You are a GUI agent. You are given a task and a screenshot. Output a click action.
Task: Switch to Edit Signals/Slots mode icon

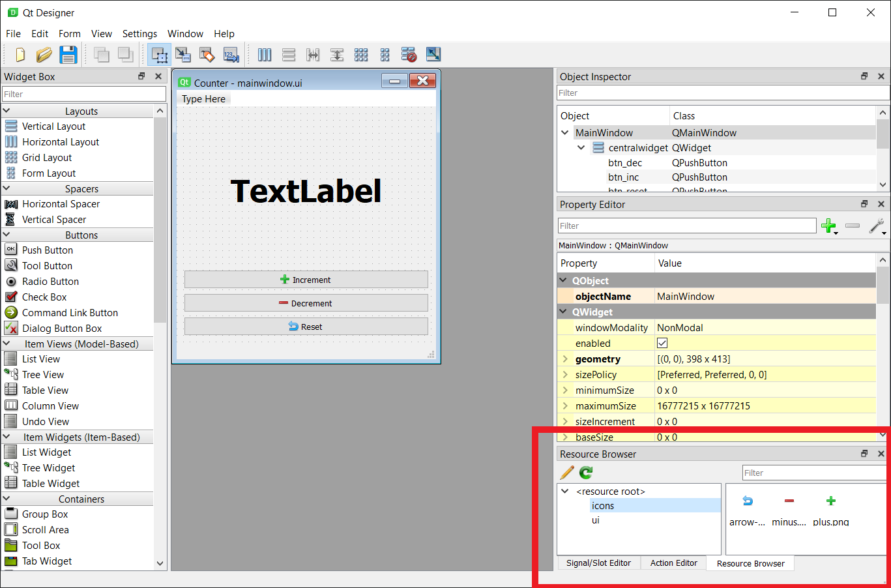(x=183, y=55)
